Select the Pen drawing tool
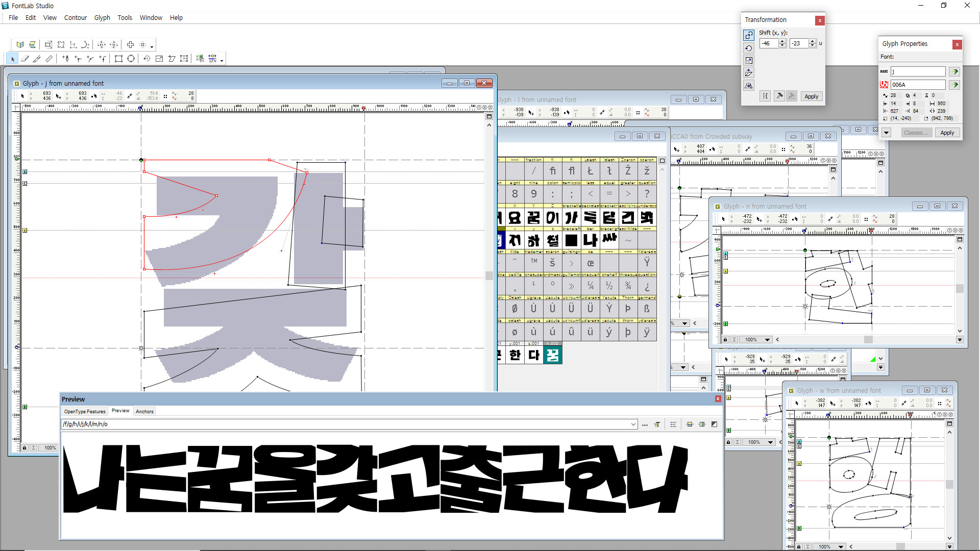 pos(66,59)
